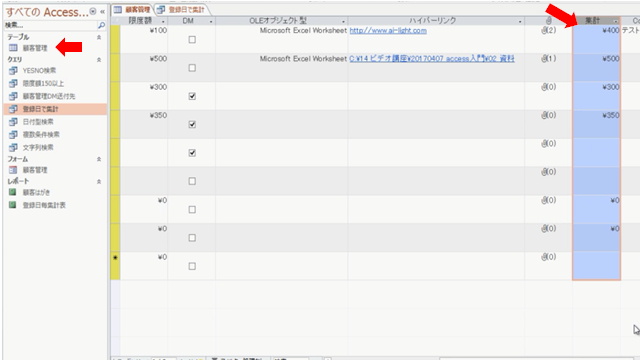Tick the DM checkbox in the ¥500 row
The height and width of the screenshot is (360, 640).
pyautogui.click(x=192, y=68)
